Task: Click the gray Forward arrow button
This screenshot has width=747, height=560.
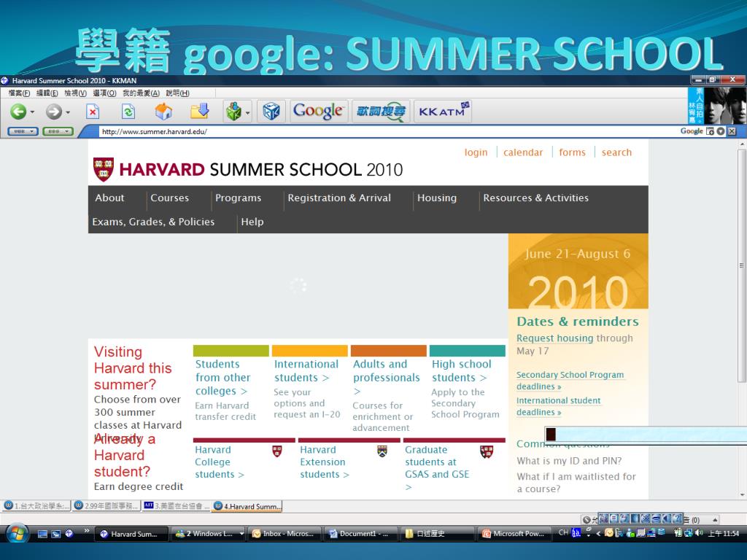Action: point(54,112)
